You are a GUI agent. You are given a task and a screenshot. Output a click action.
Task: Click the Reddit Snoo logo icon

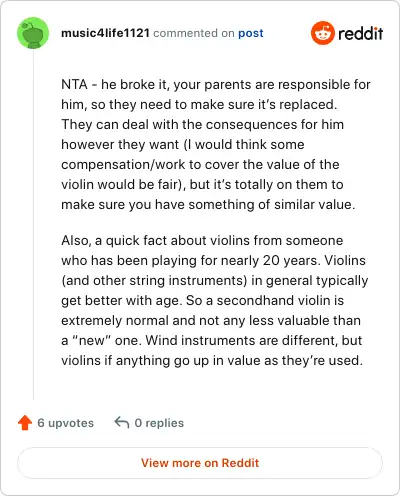point(323,33)
